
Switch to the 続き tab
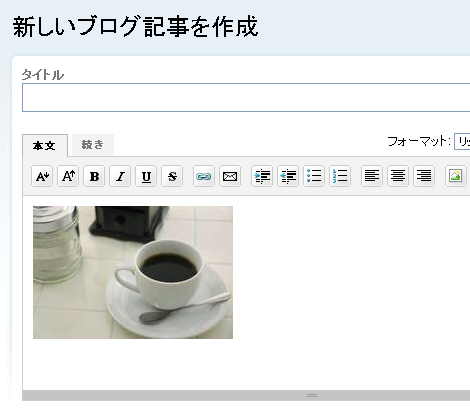pyautogui.click(x=93, y=145)
